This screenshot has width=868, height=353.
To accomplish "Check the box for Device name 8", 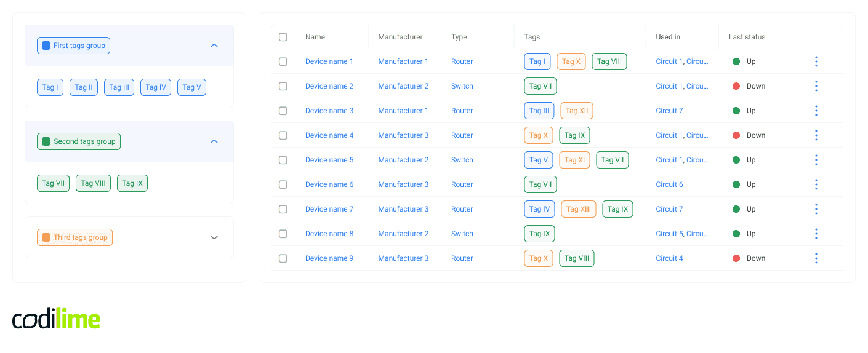I will pyautogui.click(x=283, y=234).
